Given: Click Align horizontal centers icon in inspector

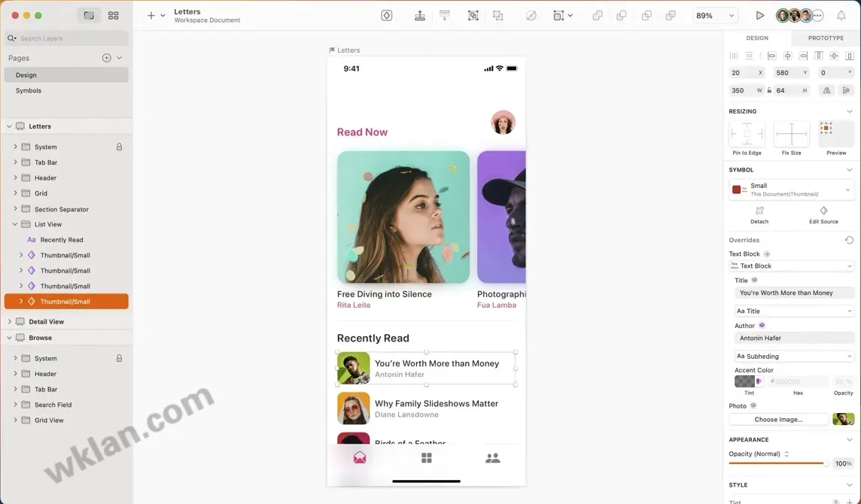Looking at the screenshot, I should pyautogui.click(x=787, y=56).
